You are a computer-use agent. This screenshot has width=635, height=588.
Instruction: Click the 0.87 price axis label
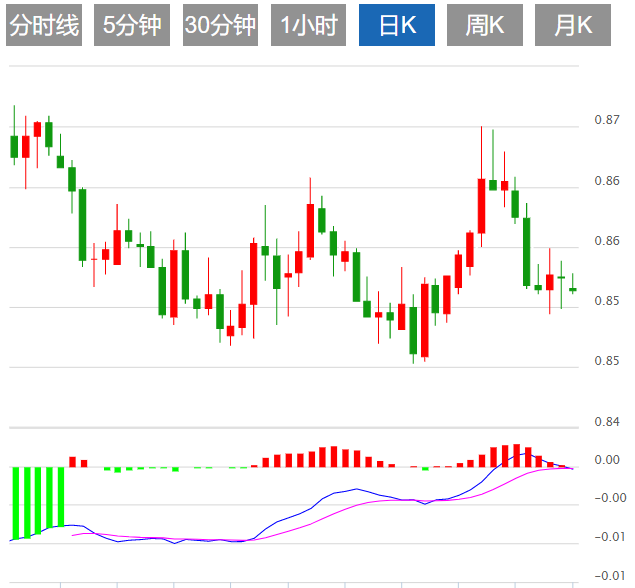pyautogui.click(x=607, y=120)
